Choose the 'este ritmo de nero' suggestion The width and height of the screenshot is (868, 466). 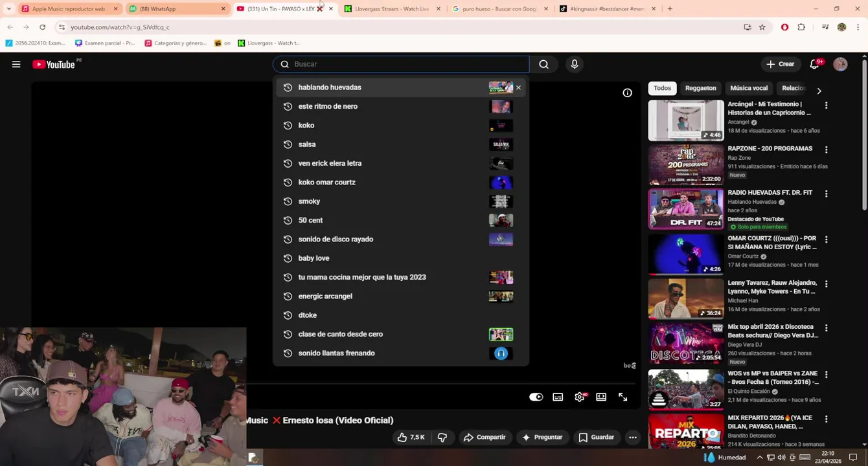[x=400, y=106]
